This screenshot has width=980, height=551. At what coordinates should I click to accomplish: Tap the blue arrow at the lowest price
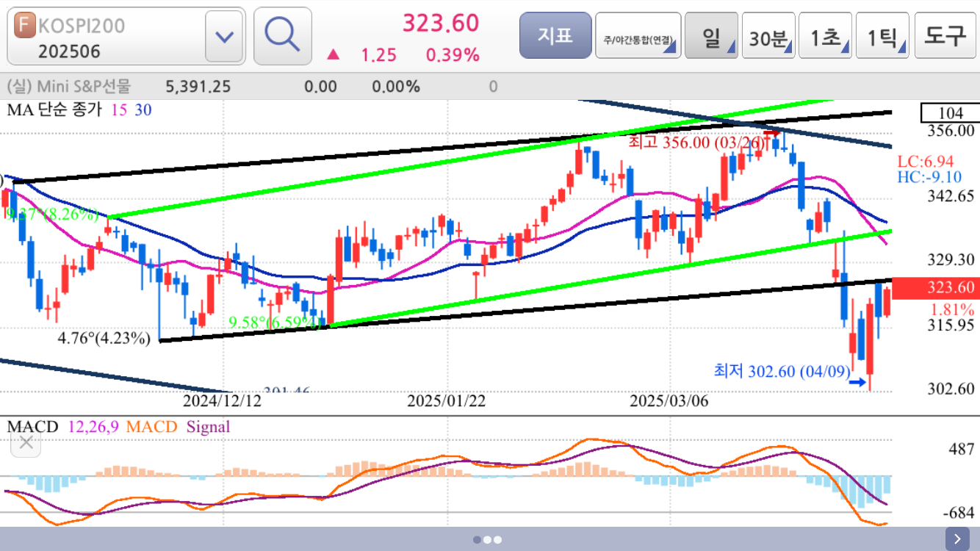click(857, 381)
